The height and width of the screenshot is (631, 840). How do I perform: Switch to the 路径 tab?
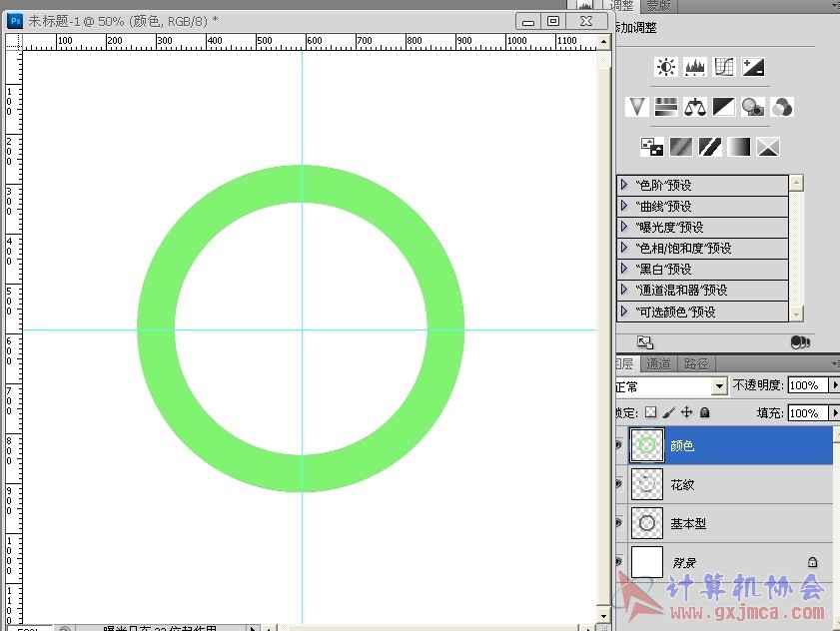[x=696, y=364]
